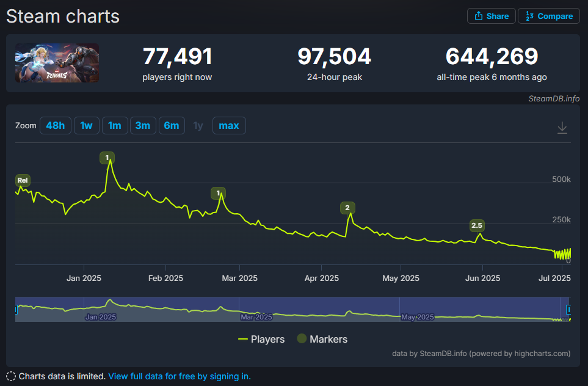Set zoom to 1w
Screen dimensions: 588x386
(87, 125)
